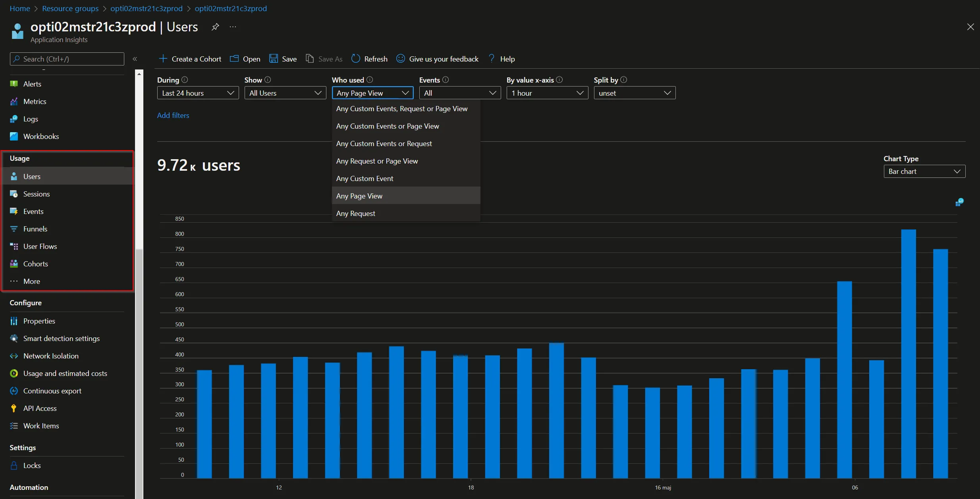This screenshot has width=980, height=499.
Task: Click the API Access key icon
Action: click(14, 408)
